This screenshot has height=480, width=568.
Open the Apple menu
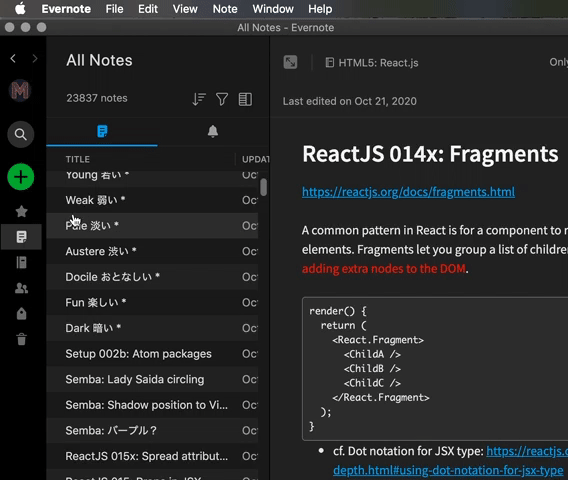20,9
